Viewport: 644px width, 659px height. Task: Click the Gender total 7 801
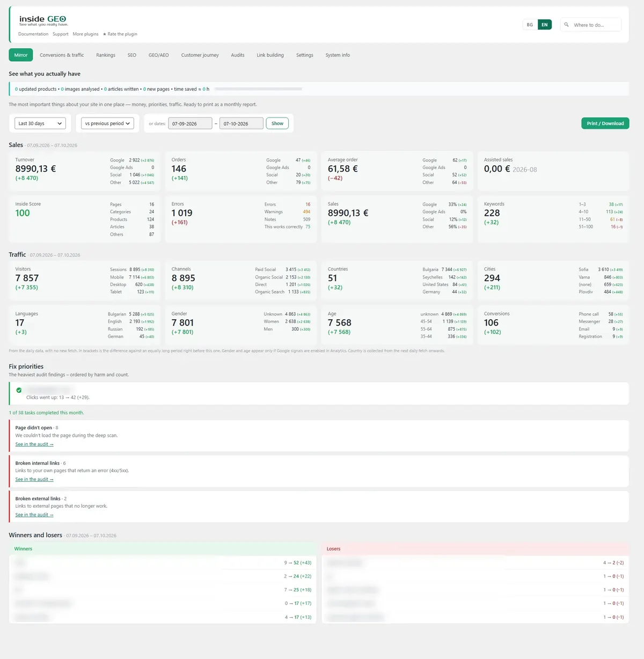(x=182, y=323)
